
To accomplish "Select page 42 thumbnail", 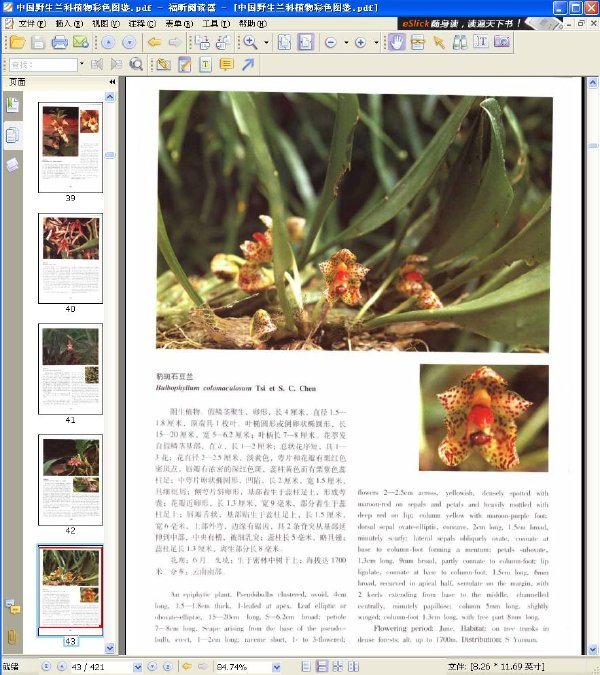I will (70, 480).
